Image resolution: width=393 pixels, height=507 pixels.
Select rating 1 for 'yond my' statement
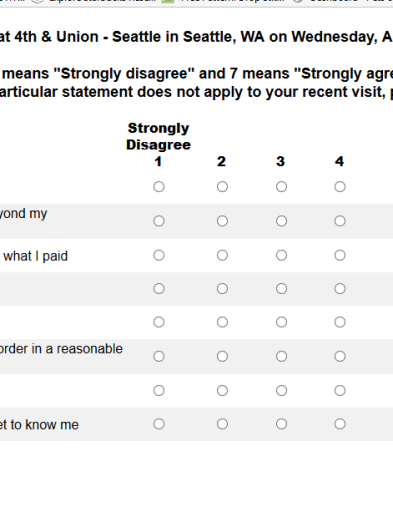pos(159,221)
